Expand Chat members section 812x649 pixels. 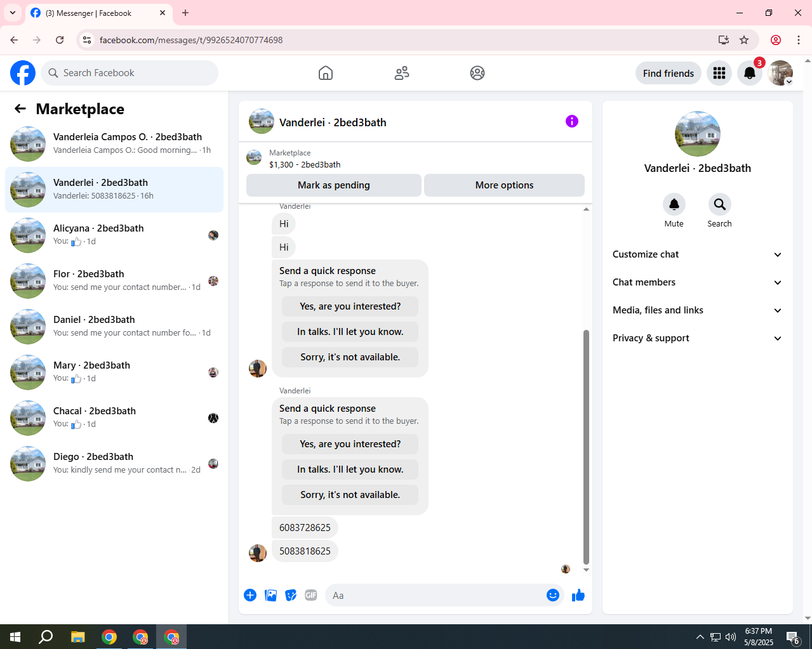click(x=698, y=282)
